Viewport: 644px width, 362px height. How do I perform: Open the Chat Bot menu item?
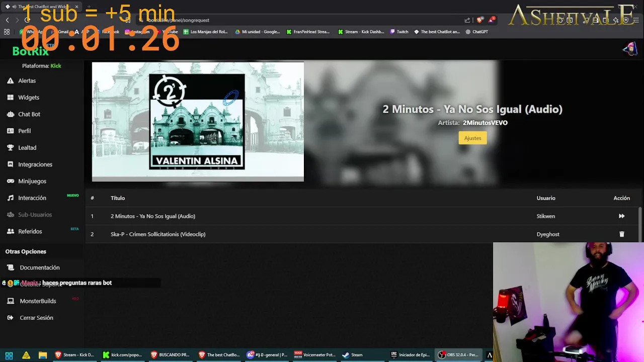29,114
